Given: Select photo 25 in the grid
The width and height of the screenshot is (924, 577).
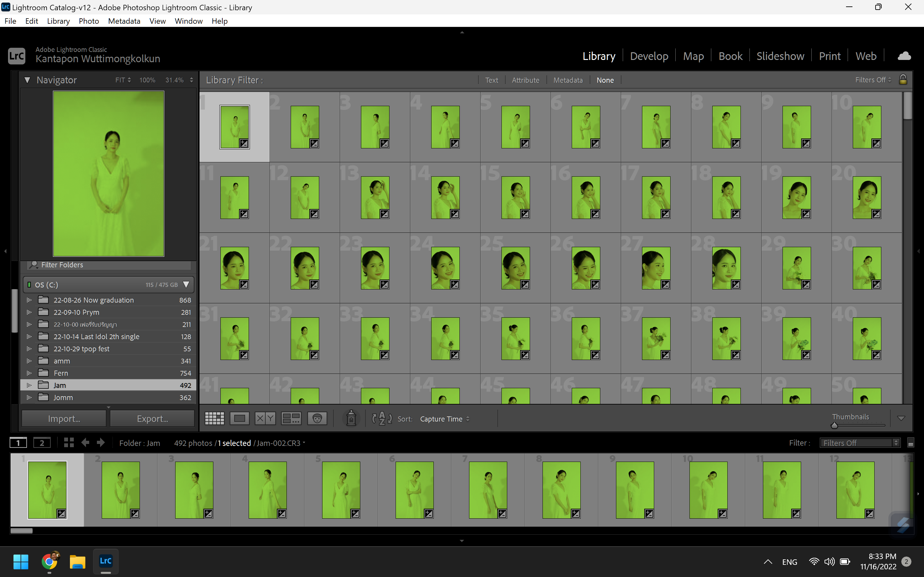Looking at the screenshot, I should pos(516,268).
